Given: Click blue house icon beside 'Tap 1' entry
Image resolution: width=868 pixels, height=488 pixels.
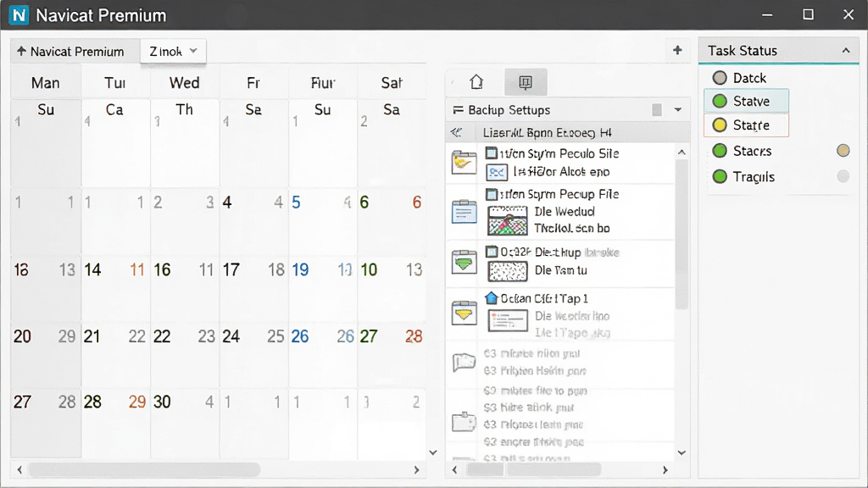Looking at the screenshot, I should coord(491,298).
